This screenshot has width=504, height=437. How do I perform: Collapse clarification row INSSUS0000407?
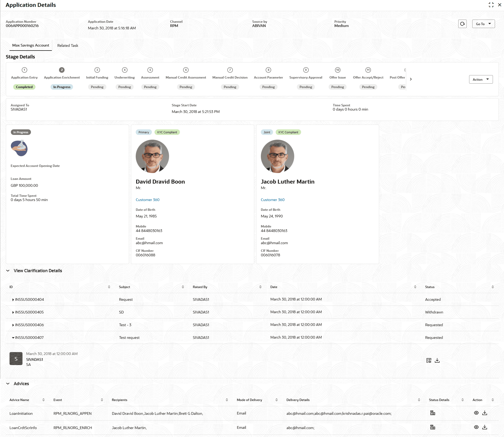(13, 338)
